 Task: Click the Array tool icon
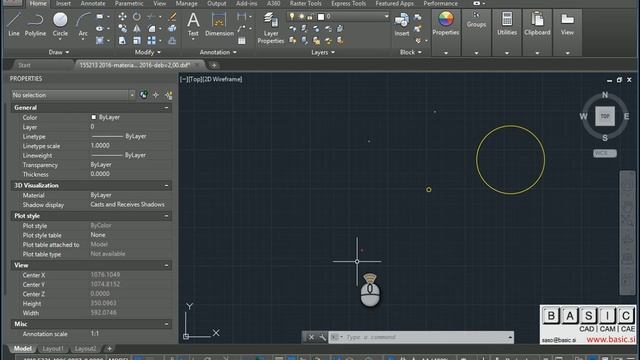point(151,40)
